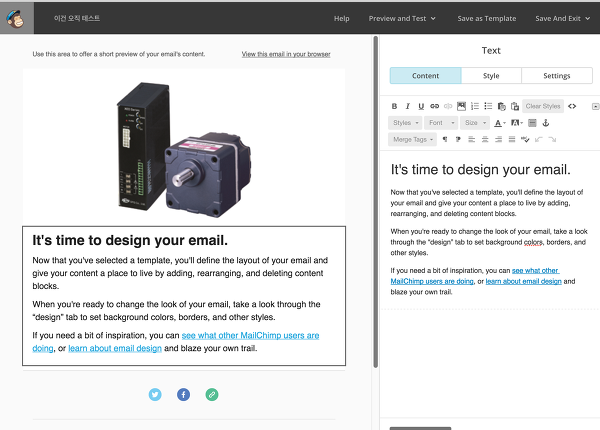Click the preheader preview text area
This screenshot has width=600, height=430.
coord(119,54)
